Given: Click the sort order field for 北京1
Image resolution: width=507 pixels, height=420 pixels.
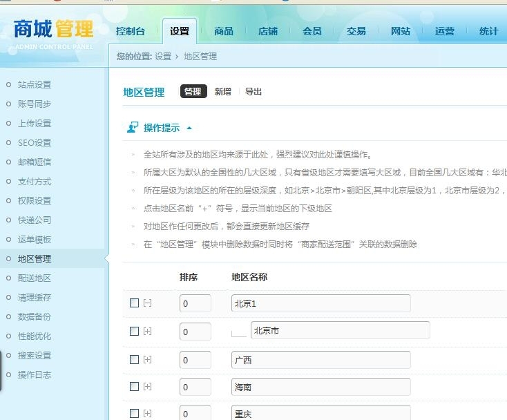Looking at the screenshot, I should click(x=195, y=303).
